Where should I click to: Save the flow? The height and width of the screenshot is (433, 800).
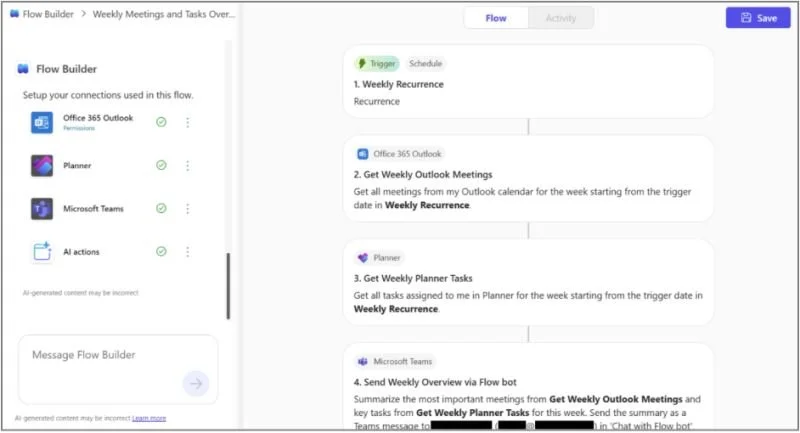(758, 18)
